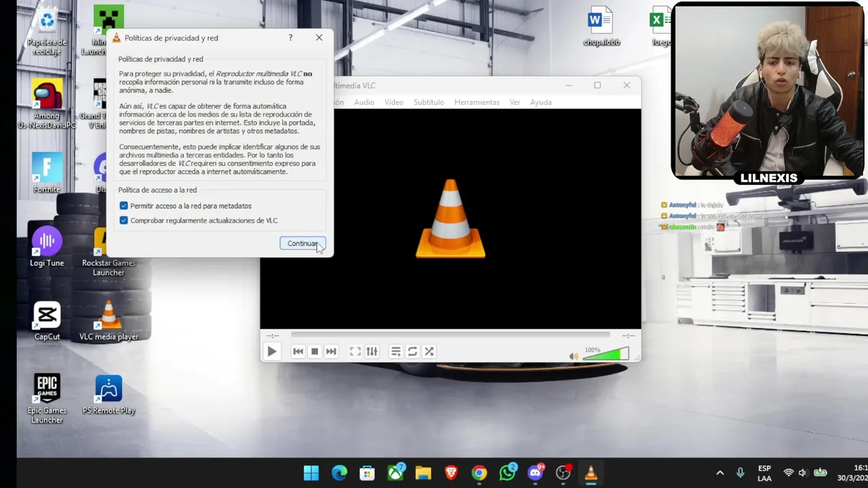Click the ESP LAA language indicator
This screenshot has width=868, height=488.
764,473
